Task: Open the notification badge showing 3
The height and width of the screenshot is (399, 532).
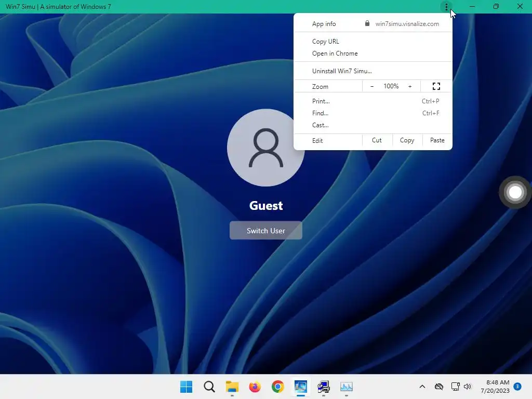Action: pyautogui.click(x=517, y=387)
